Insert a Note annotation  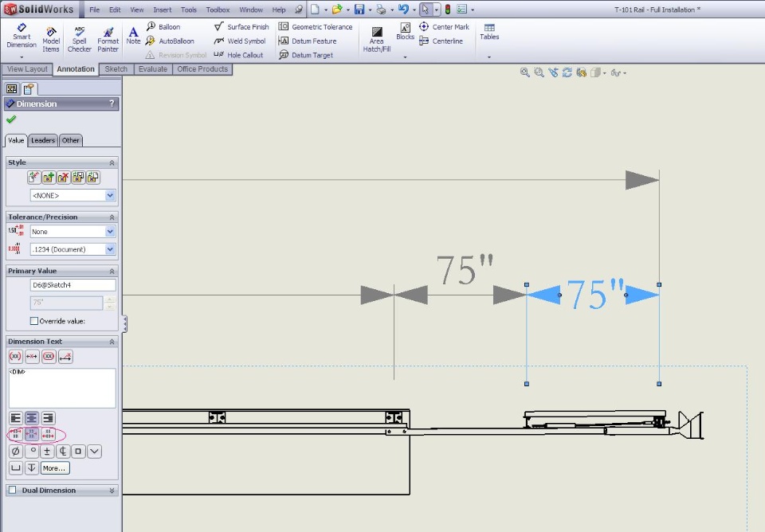point(133,36)
